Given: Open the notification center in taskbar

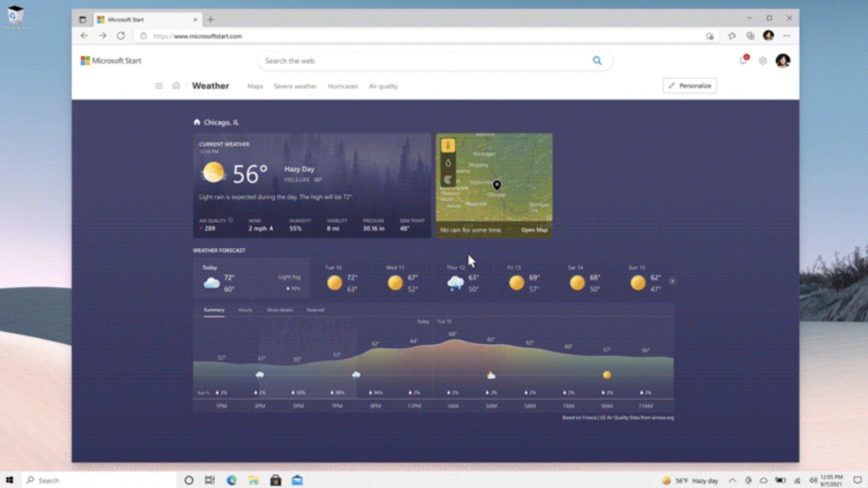Looking at the screenshot, I should pyautogui.click(x=857, y=480).
